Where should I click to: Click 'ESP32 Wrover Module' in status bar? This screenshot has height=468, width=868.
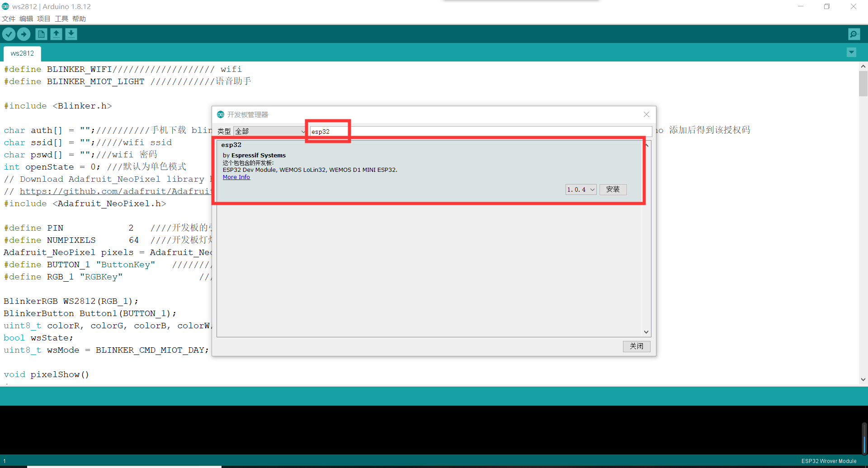point(829,461)
